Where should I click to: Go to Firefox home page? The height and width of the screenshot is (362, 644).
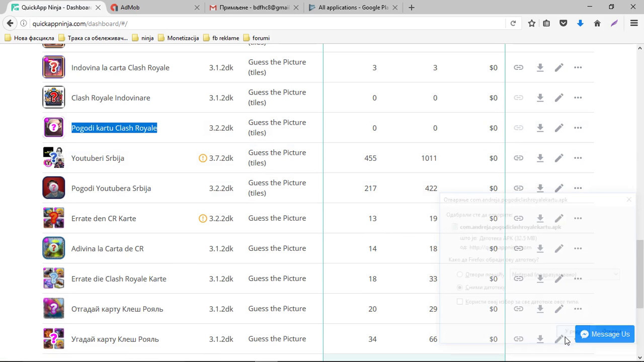(x=597, y=24)
